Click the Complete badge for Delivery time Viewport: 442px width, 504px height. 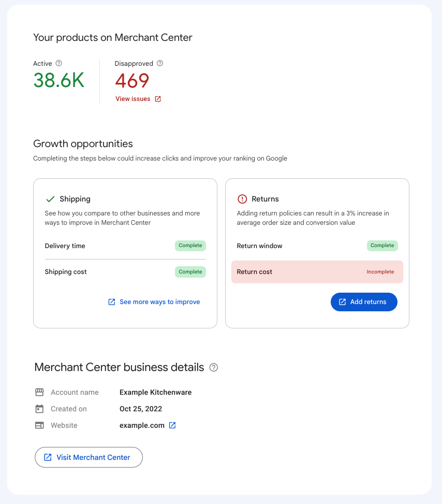pos(190,246)
